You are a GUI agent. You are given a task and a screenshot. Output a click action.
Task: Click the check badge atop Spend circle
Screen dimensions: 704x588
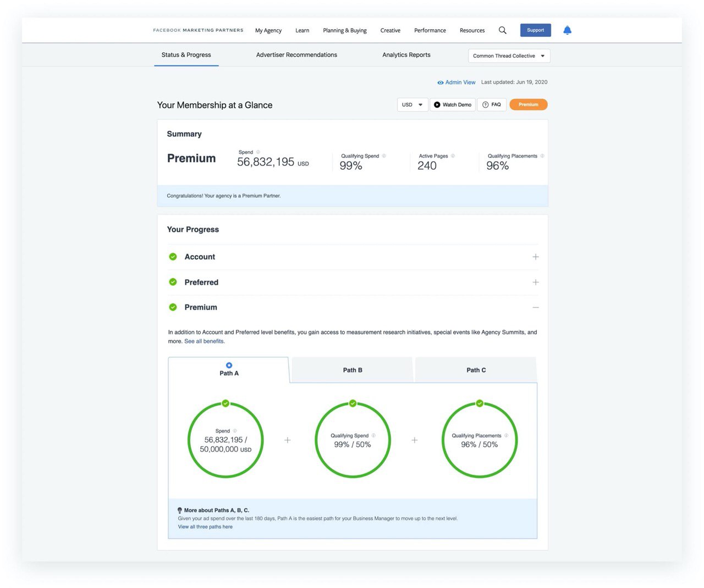226,403
